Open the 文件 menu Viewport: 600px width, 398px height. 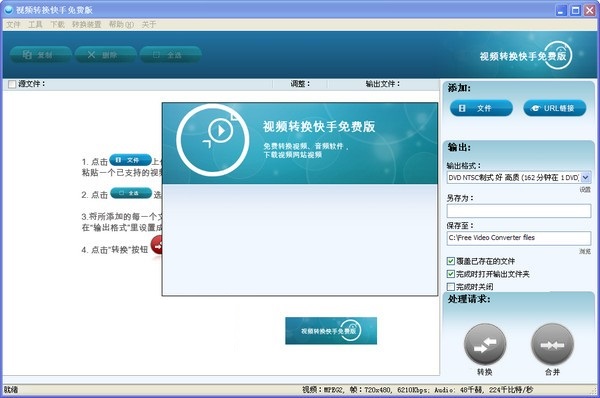pyautogui.click(x=13, y=24)
